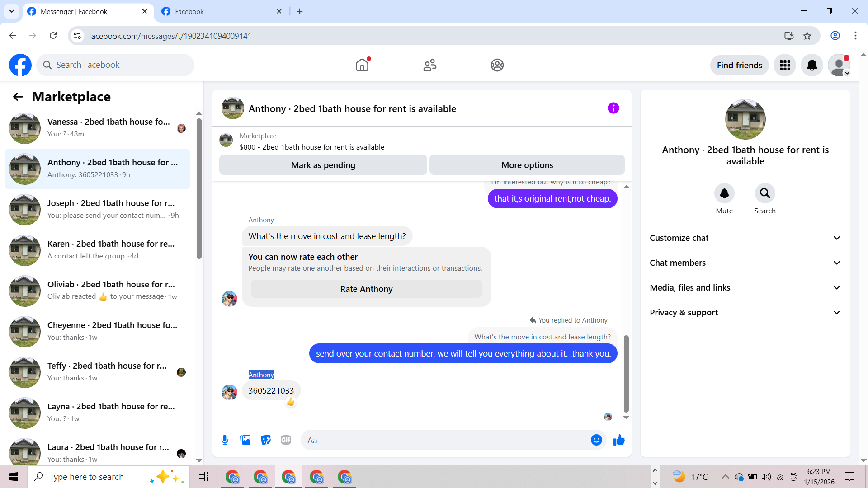Mute this conversation with the bell button
The width and height of the screenshot is (868, 488).
(724, 193)
